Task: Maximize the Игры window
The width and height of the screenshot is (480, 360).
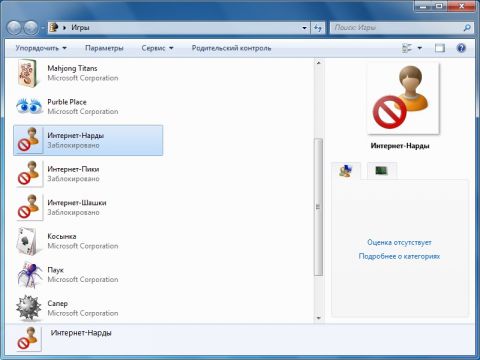Action: pyautogui.click(x=440, y=6)
